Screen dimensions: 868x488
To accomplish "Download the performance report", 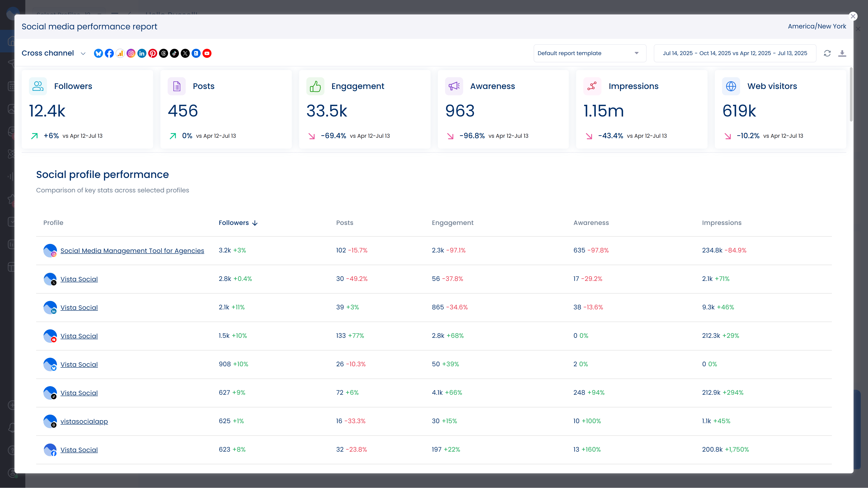I will (x=842, y=53).
